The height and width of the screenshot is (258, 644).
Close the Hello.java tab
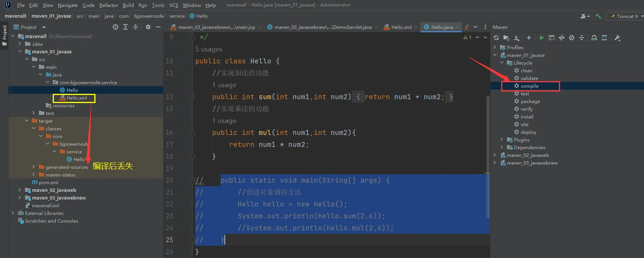point(457,27)
